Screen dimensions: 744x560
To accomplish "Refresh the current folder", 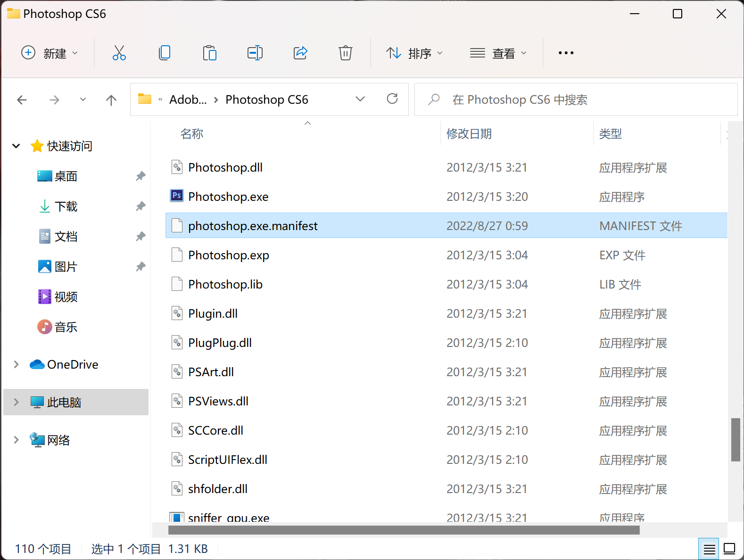I will (392, 99).
